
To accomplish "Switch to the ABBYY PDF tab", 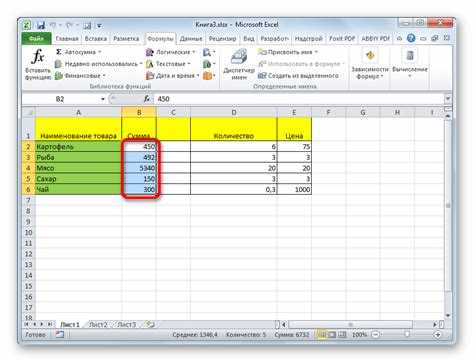I will point(376,39).
